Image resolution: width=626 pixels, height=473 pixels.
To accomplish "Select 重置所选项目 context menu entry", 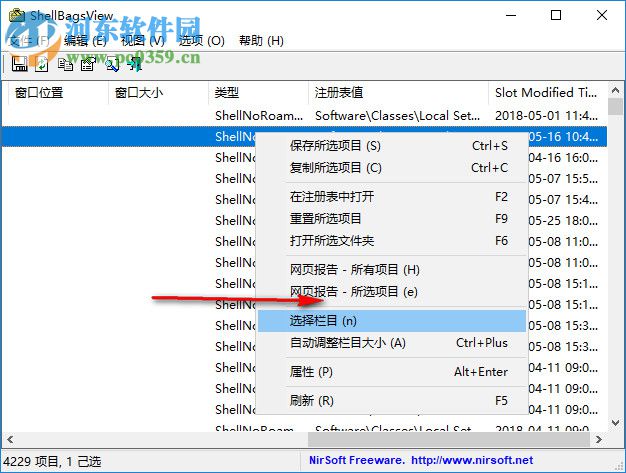I will [x=392, y=219].
